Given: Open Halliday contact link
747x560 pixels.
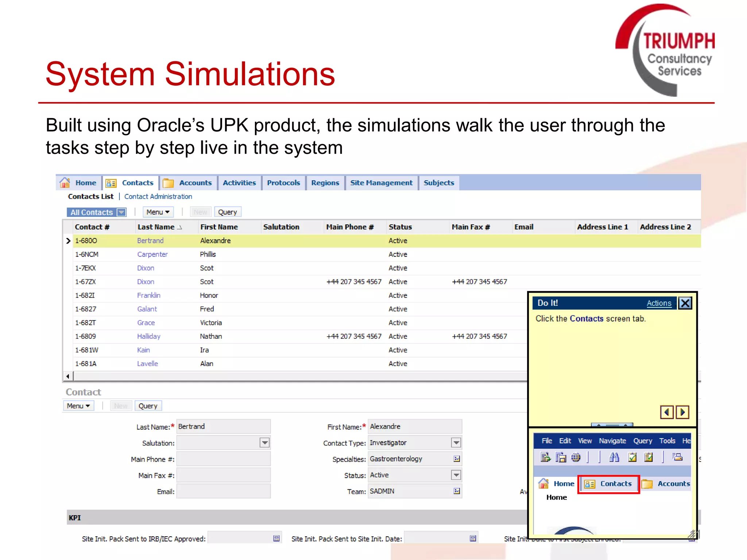Looking at the screenshot, I should [149, 337].
